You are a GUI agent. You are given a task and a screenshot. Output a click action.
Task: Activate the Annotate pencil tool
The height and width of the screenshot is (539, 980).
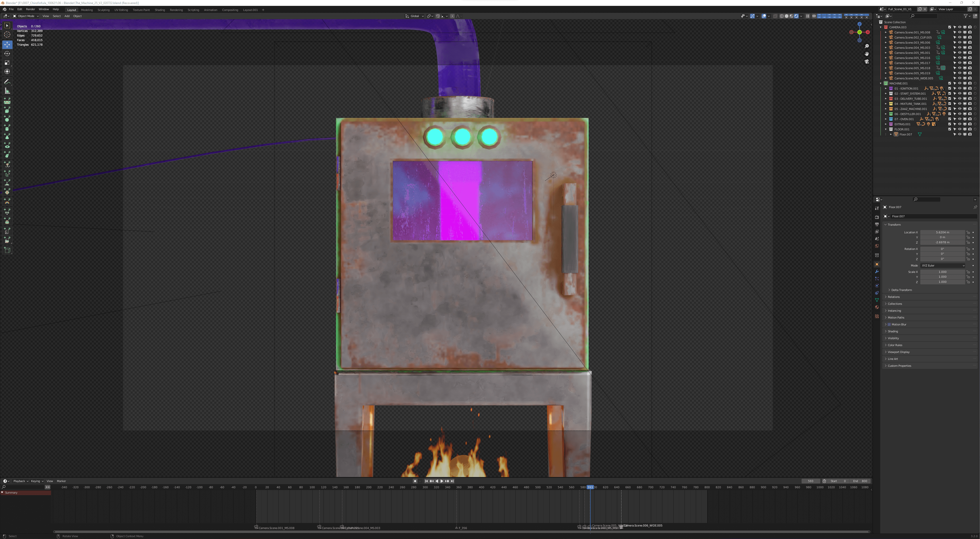7,82
